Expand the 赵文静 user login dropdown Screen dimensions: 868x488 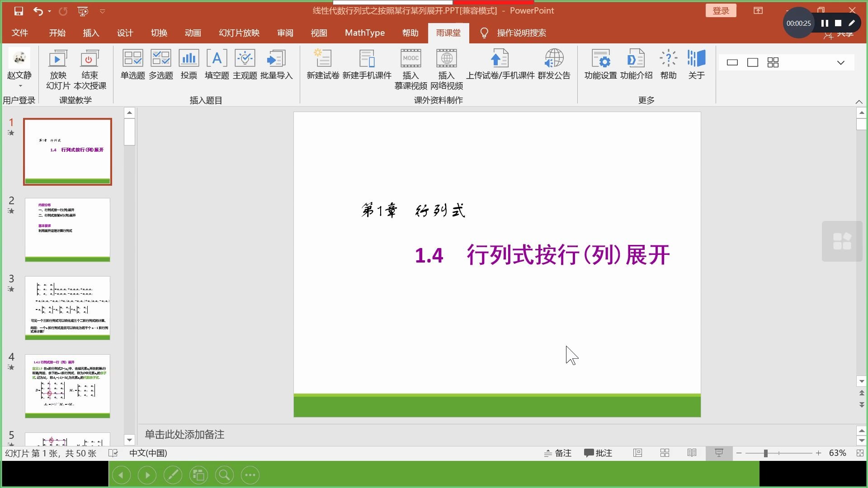tap(20, 86)
